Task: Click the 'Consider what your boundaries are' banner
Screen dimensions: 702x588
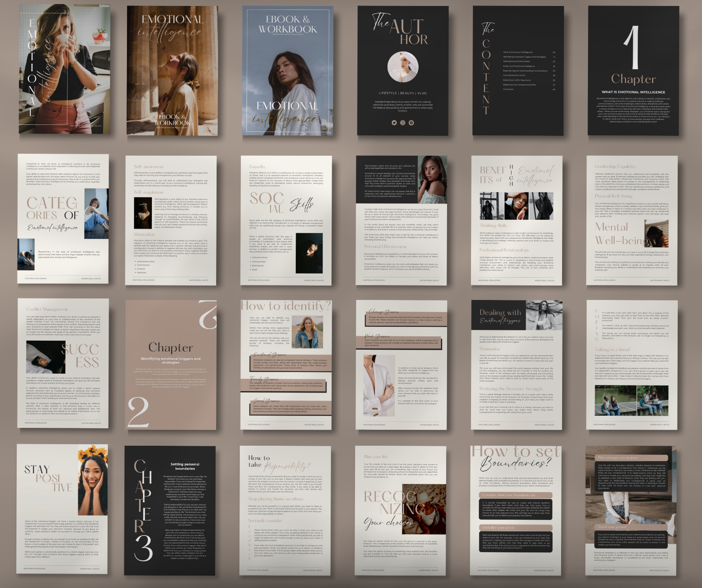Action: point(516,495)
